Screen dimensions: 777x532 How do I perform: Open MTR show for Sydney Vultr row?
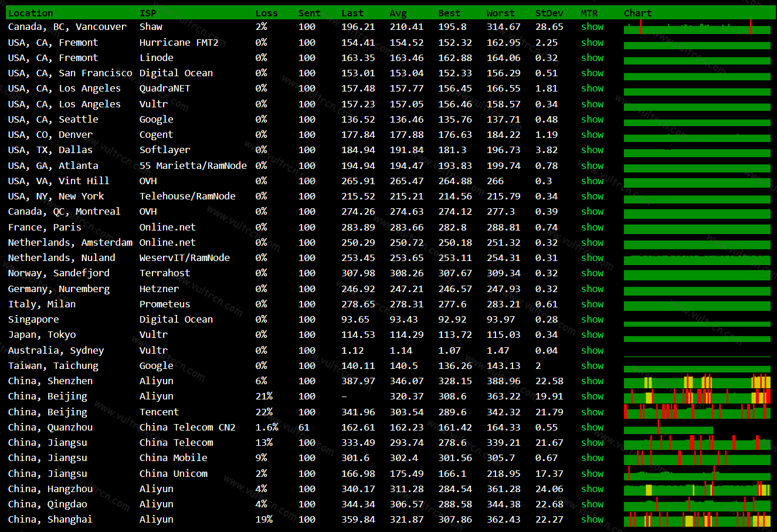[592, 350]
